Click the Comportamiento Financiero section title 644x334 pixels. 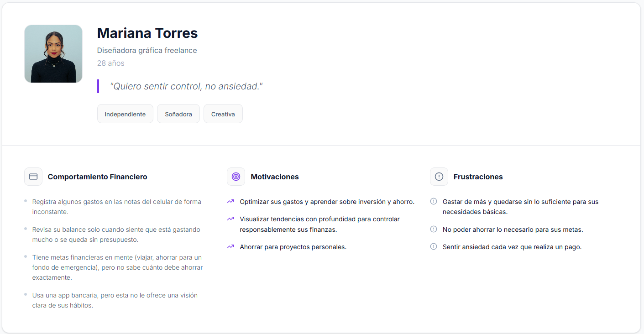(x=98, y=177)
